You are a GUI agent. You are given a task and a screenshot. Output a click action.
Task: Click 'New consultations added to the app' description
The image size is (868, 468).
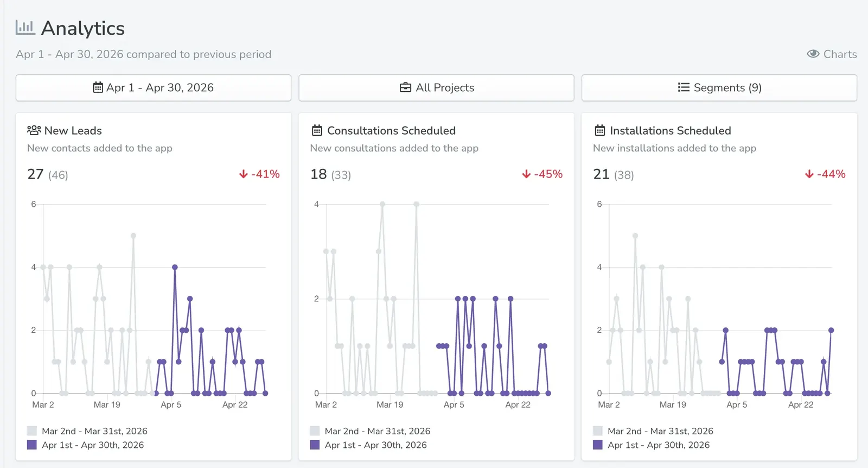point(394,148)
